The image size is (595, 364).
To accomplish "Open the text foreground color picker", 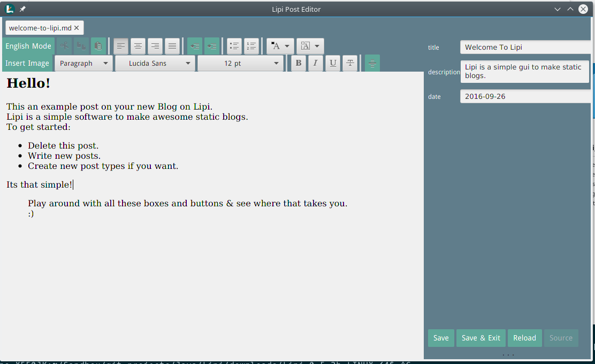I will (280, 47).
